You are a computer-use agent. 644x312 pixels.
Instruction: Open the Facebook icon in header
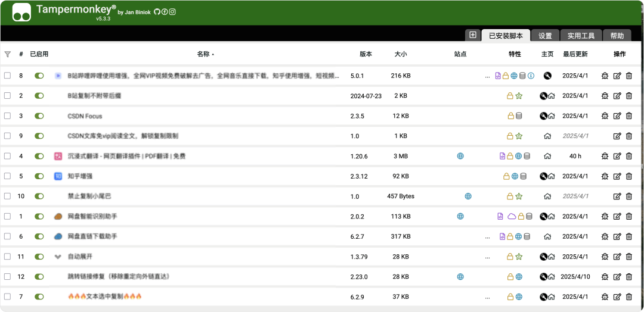tap(165, 12)
